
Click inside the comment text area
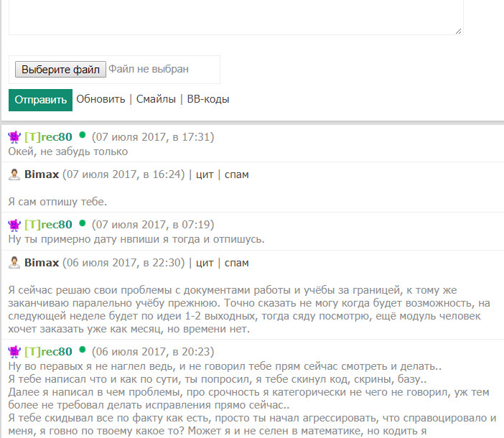pyautogui.click(x=235, y=16)
